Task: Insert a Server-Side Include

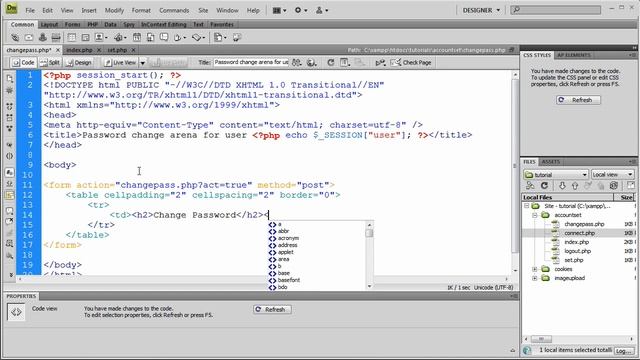Action: point(150,38)
